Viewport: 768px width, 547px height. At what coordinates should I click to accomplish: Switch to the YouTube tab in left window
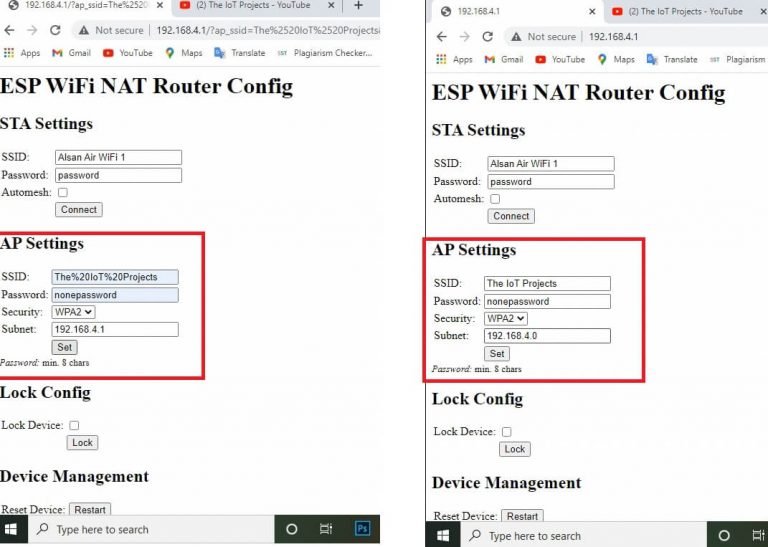tap(245, 6)
